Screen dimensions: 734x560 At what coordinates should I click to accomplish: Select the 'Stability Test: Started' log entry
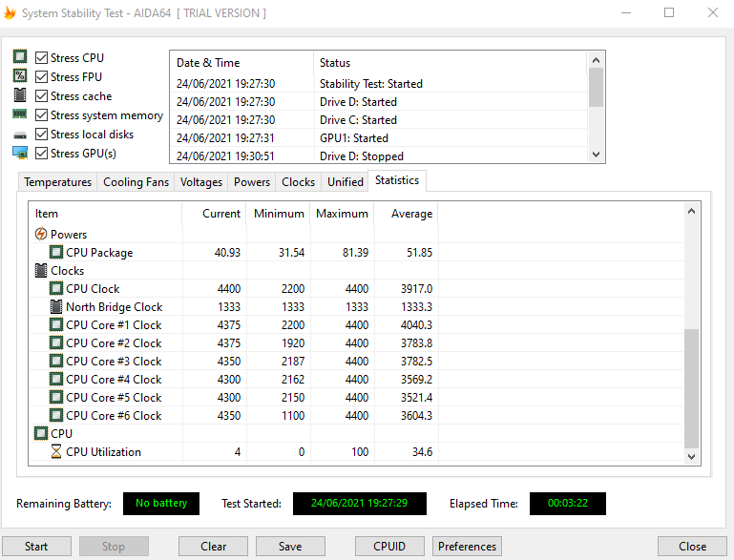pos(379,84)
